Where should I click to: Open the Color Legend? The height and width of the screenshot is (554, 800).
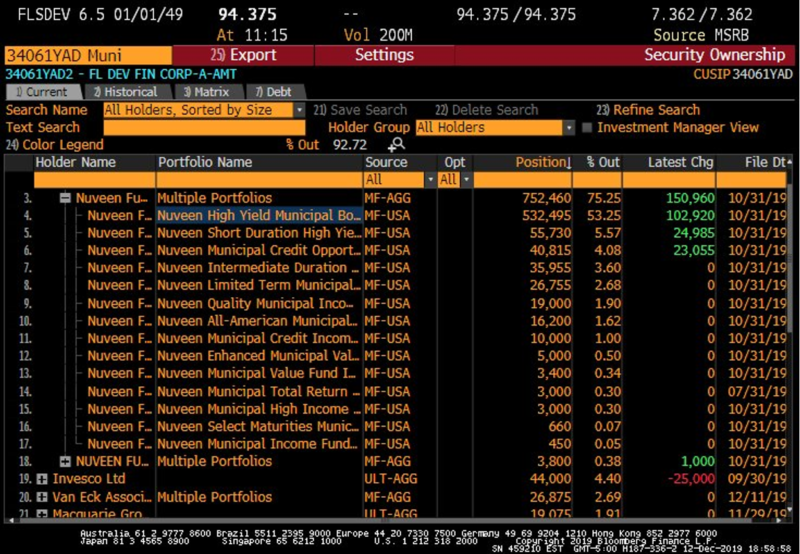click(55, 145)
